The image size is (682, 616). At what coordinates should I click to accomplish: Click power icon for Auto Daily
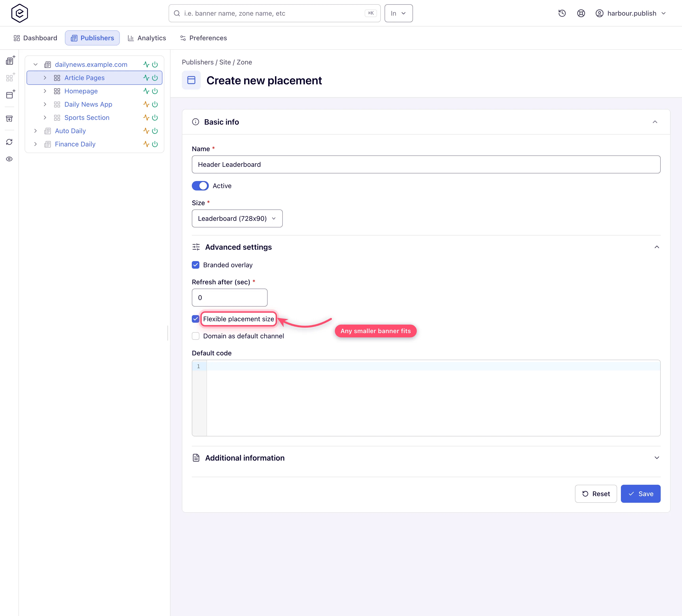coord(155,131)
